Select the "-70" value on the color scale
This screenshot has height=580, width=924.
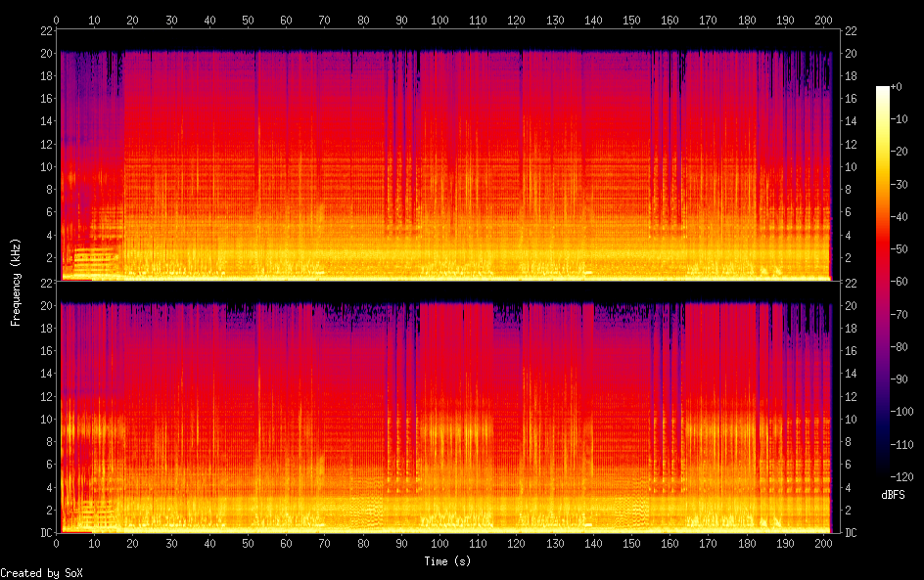point(900,314)
